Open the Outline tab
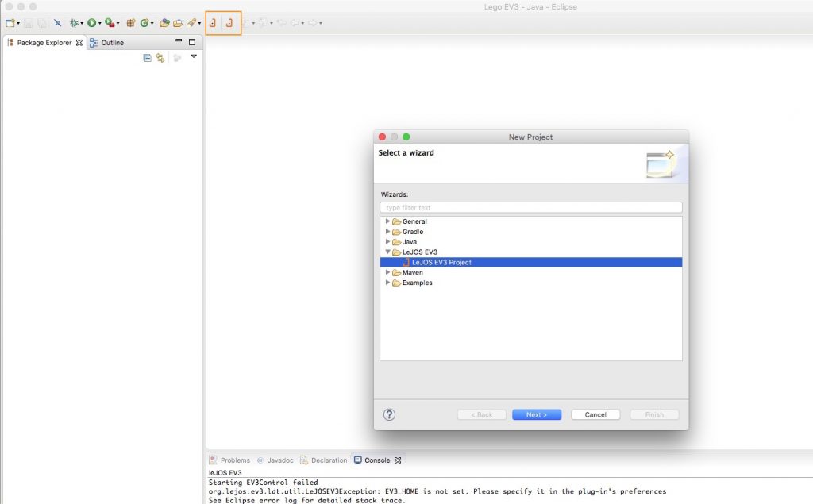 tap(111, 42)
